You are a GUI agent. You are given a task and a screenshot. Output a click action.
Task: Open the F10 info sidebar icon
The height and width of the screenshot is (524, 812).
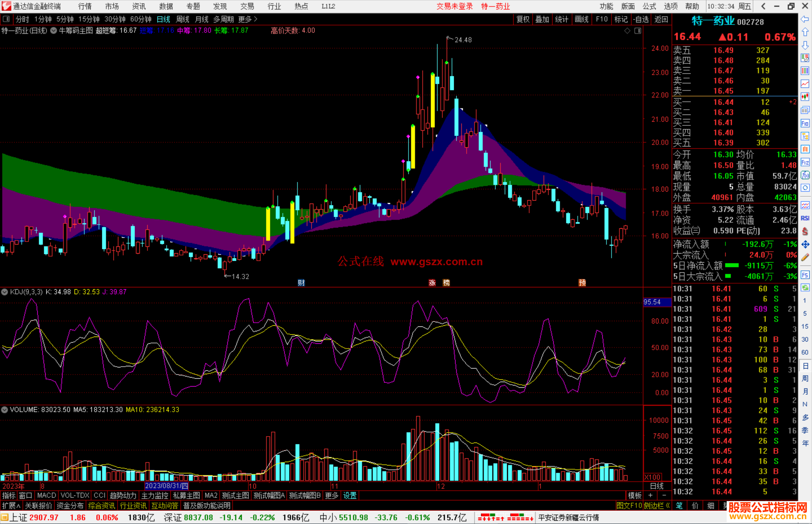click(805, 123)
